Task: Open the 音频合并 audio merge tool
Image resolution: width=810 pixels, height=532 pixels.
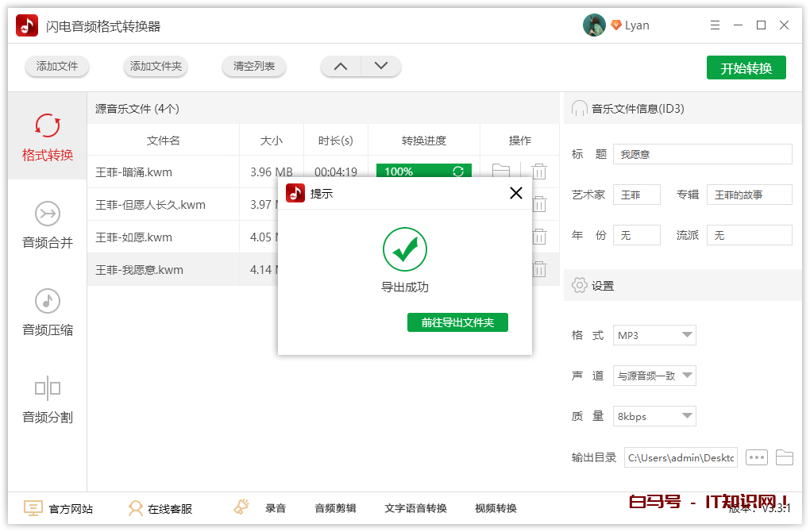Action: click(x=48, y=214)
